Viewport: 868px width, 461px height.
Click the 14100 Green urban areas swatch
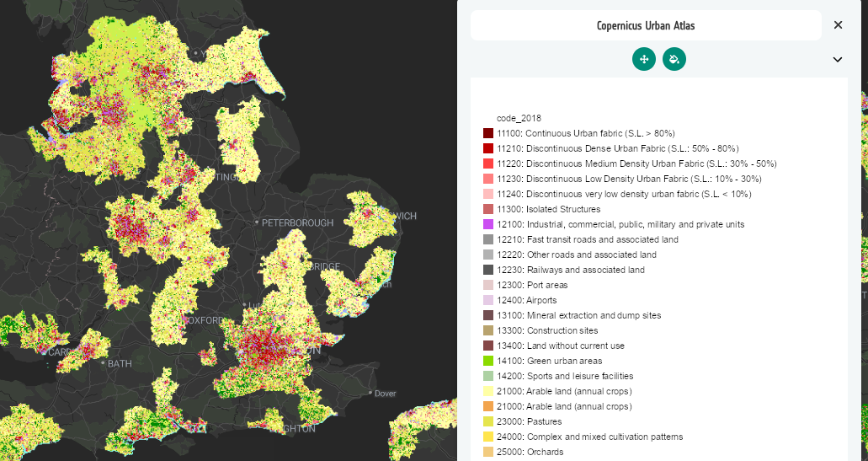(488, 362)
